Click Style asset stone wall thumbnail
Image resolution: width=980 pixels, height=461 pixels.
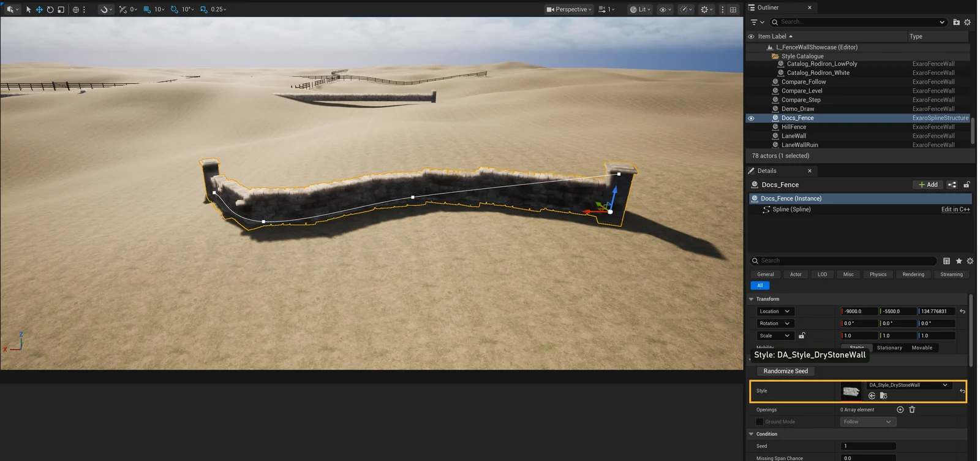pyautogui.click(x=851, y=391)
